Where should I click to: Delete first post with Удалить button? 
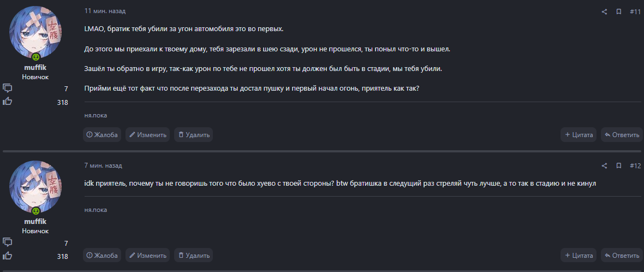pos(193,135)
